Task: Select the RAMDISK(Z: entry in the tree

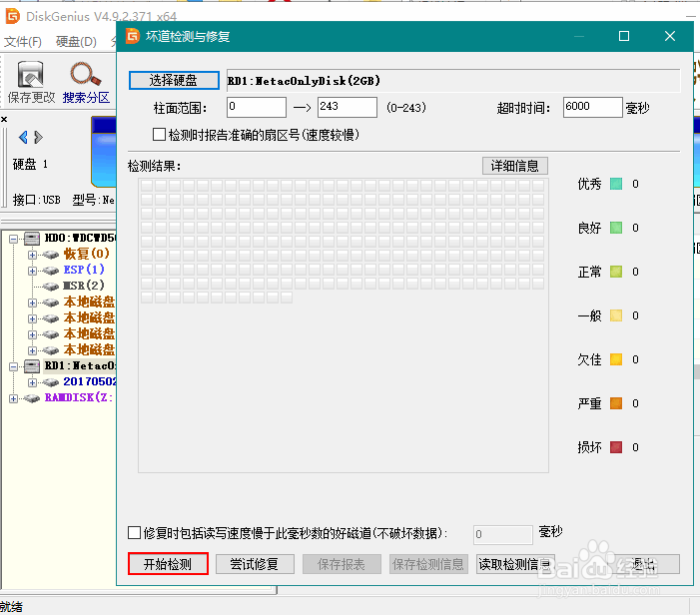Action: [x=80, y=397]
